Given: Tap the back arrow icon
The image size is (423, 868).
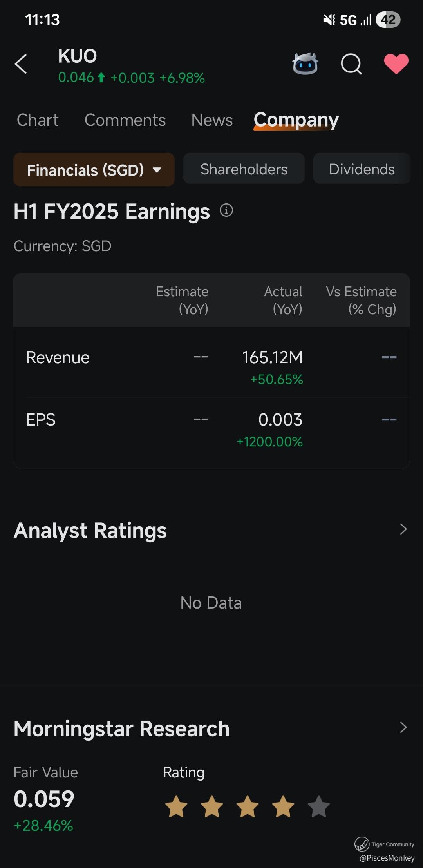Looking at the screenshot, I should pyautogui.click(x=21, y=64).
